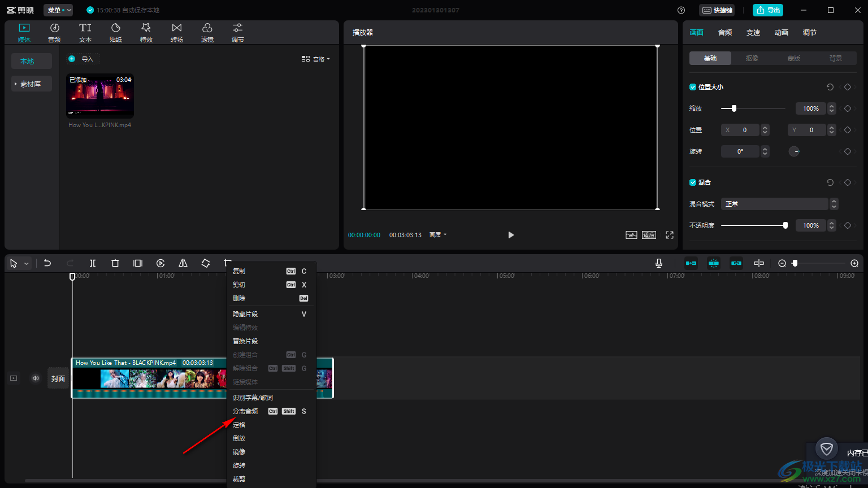Reset the 位置大小 section with its reset icon
This screenshot has height=488, width=868.
pos(830,87)
